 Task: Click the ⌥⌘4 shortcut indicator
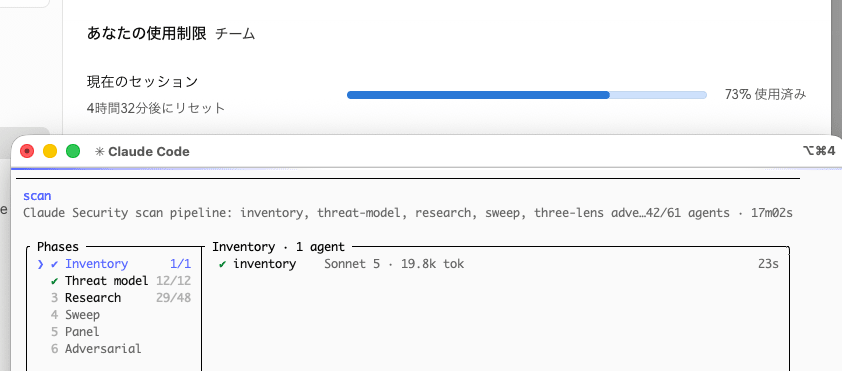coord(819,151)
